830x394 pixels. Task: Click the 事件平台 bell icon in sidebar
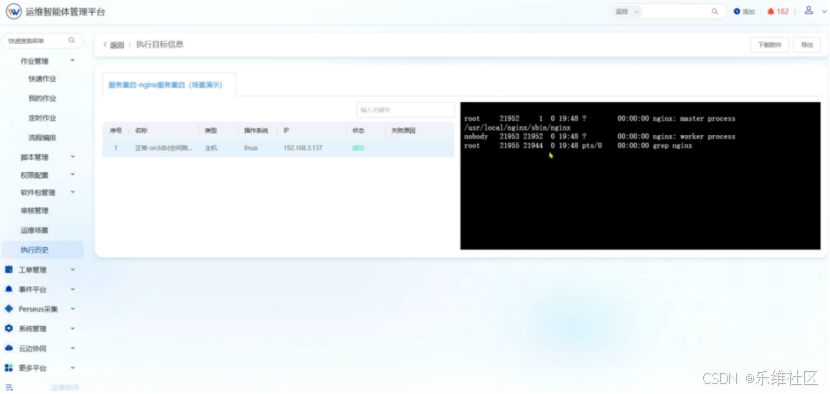[8, 289]
